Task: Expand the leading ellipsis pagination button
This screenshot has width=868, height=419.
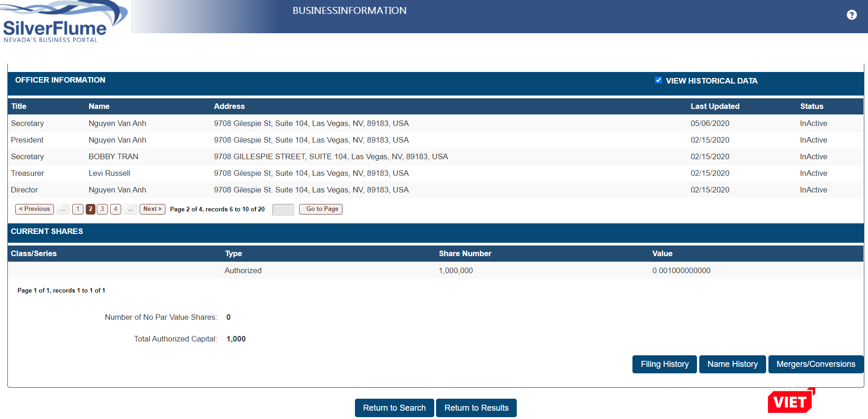Action: pos(63,209)
